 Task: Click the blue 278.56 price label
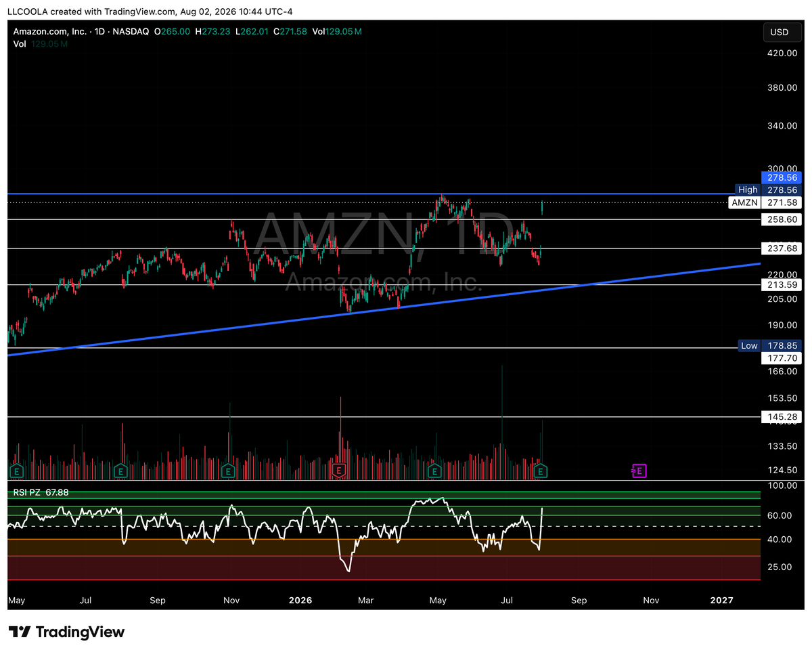click(x=782, y=177)
